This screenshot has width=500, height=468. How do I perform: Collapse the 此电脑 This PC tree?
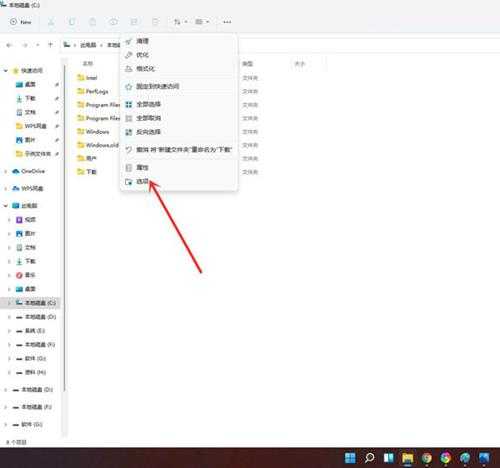point(6,206)
